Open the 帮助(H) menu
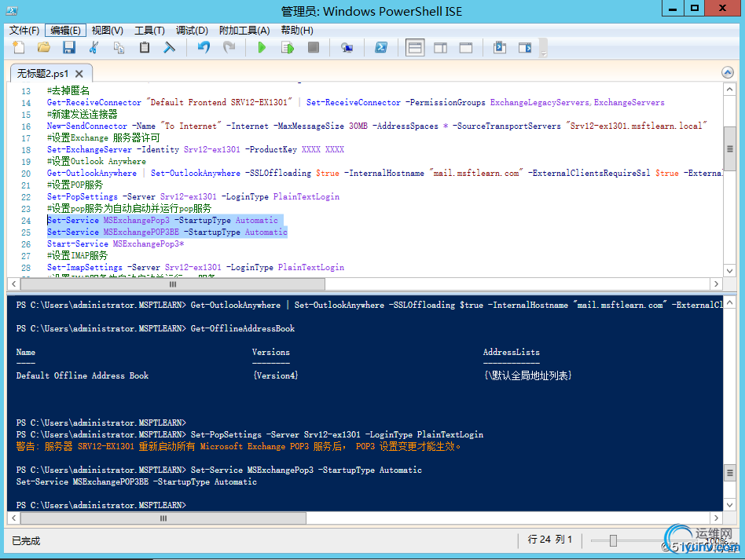 [297, 31]
